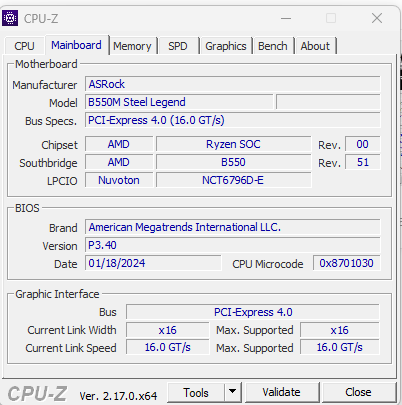402x405 pixels.
Task: Click the Bus Specs PCI-Express 4.0 field
Action: (232, 120)
